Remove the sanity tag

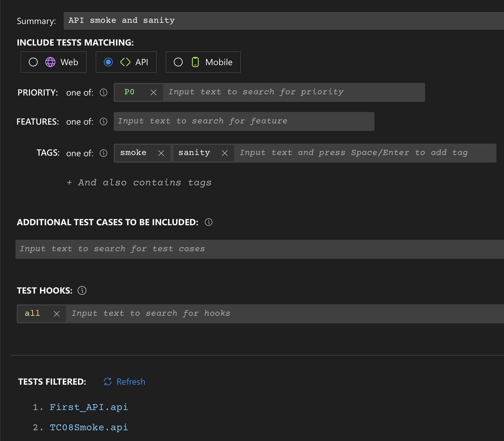tap(225, 153)
